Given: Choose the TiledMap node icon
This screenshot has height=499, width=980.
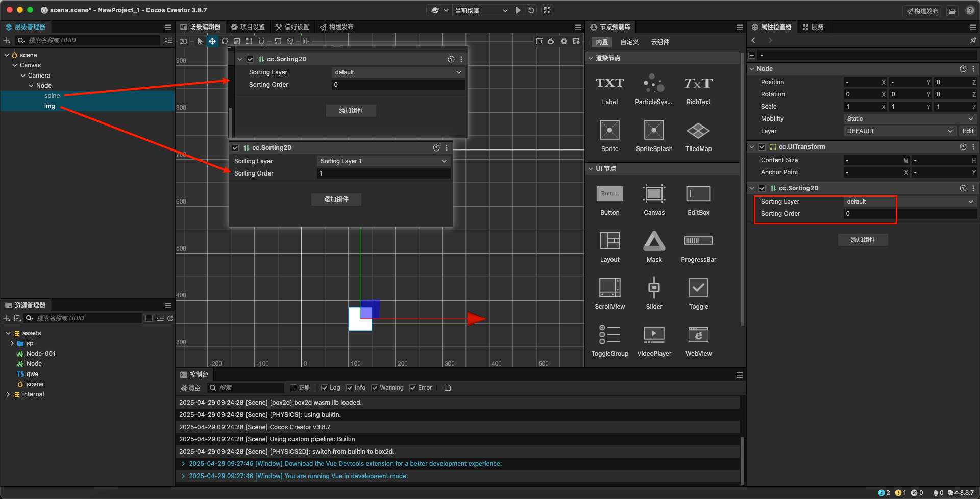Looking at the screenshot, I should pos(698,131).
